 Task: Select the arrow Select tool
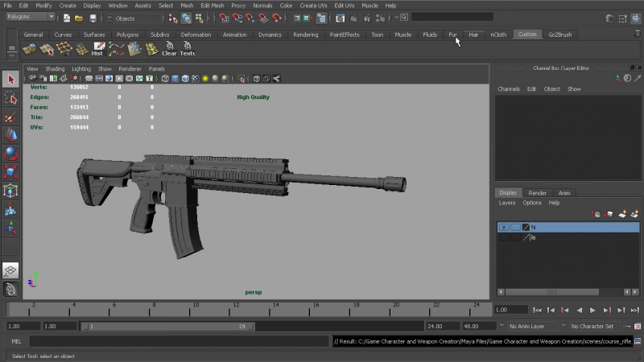coord(10,79)
